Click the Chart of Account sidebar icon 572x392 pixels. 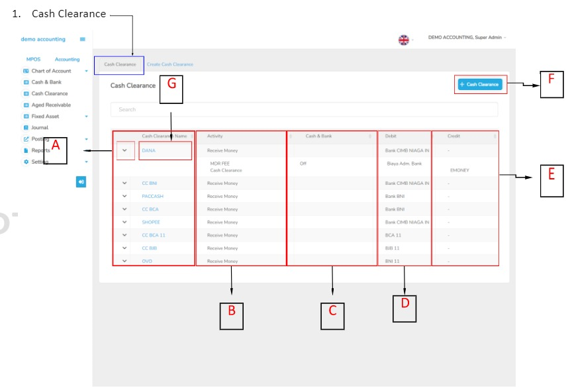coord(26,71)
